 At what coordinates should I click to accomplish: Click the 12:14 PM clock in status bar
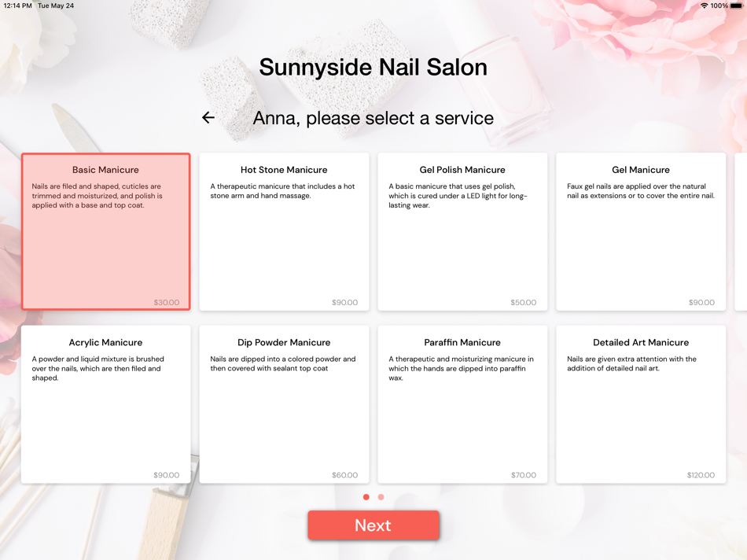[x=17, y=6]
